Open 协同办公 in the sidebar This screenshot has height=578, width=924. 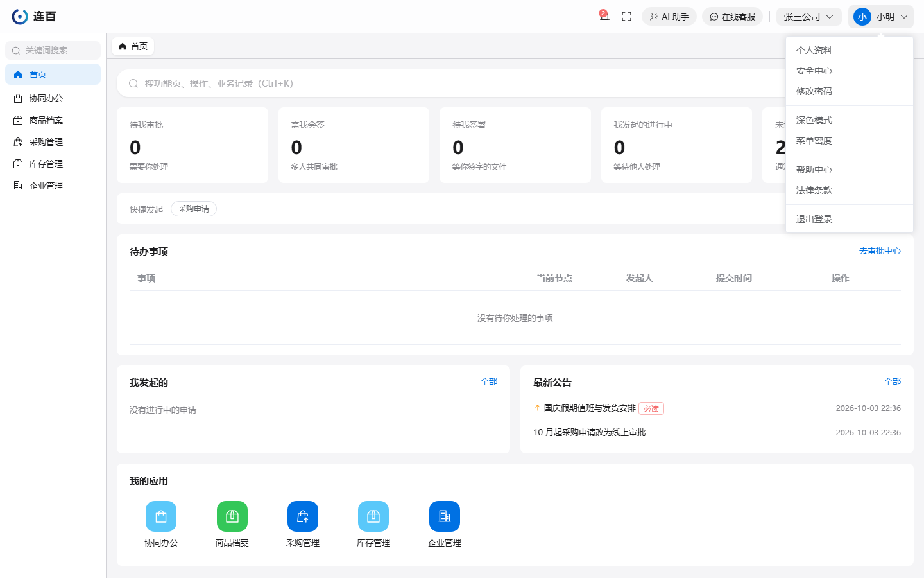coord(53,98)
